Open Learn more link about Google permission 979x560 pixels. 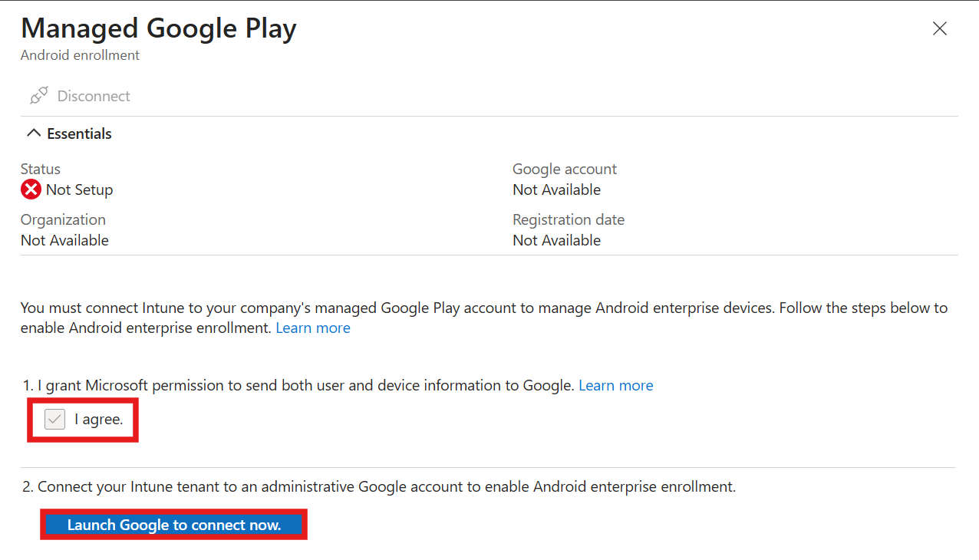pyautogui.click(x=616, y=385)
